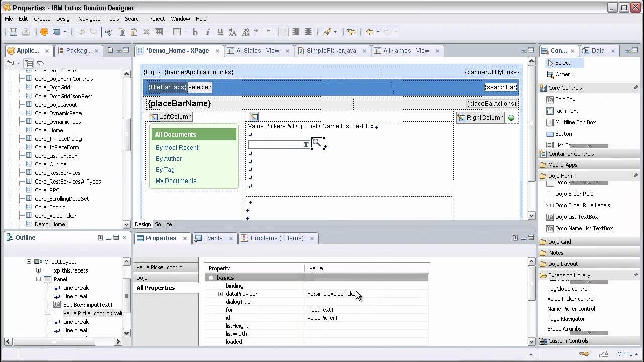
Task: Collapse the Panel node in the Outline
Action: coord(38,279)
